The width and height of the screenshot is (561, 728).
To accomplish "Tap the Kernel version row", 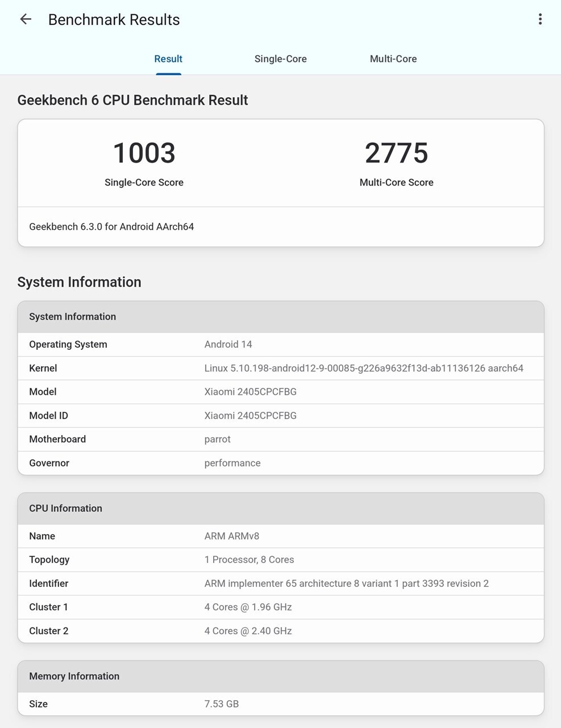I will click(x=281, y=369).
